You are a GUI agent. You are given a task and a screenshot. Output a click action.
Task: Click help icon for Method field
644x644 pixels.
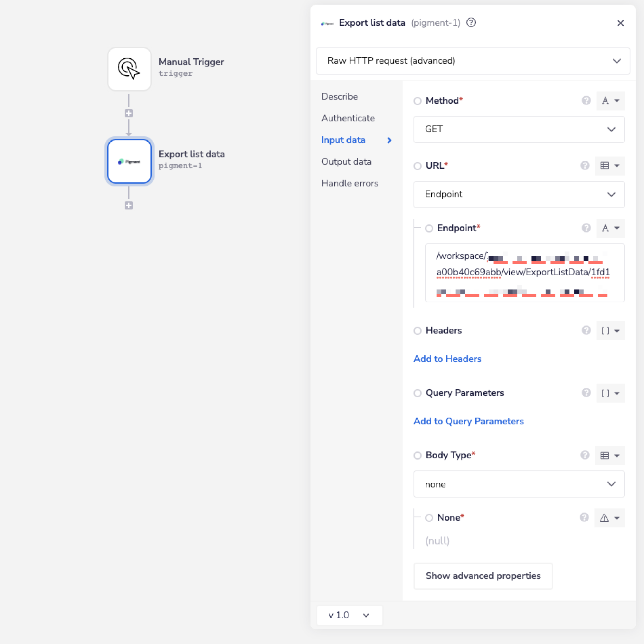[x=586, y=100]
